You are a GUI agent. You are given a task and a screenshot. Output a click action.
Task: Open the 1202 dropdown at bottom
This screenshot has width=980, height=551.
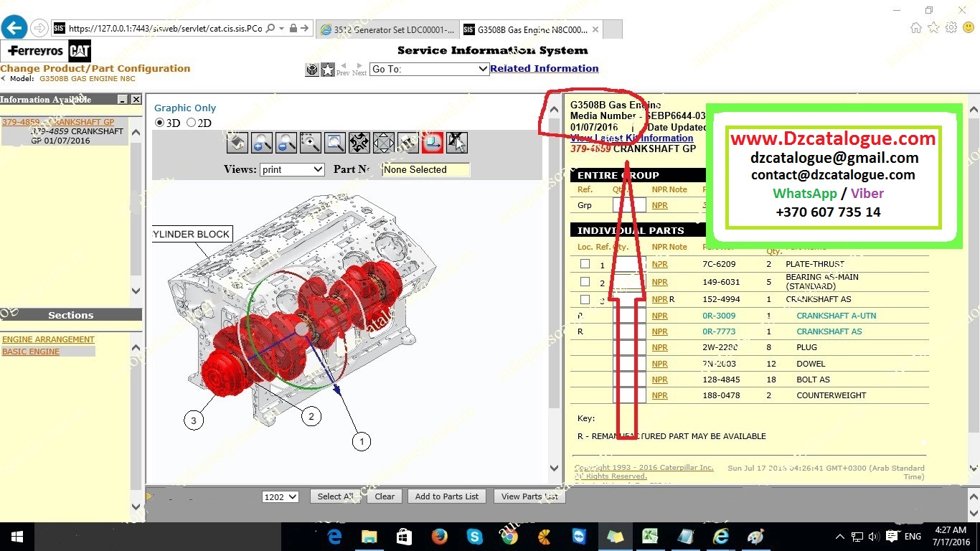pyautogui.click(x=281, y=496)
